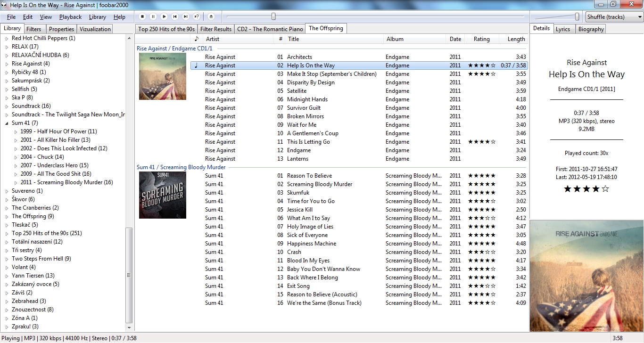Open the Playback menu
Image resolution: width=644 pixels, height=343 pixels.
[x=70, y=17]
